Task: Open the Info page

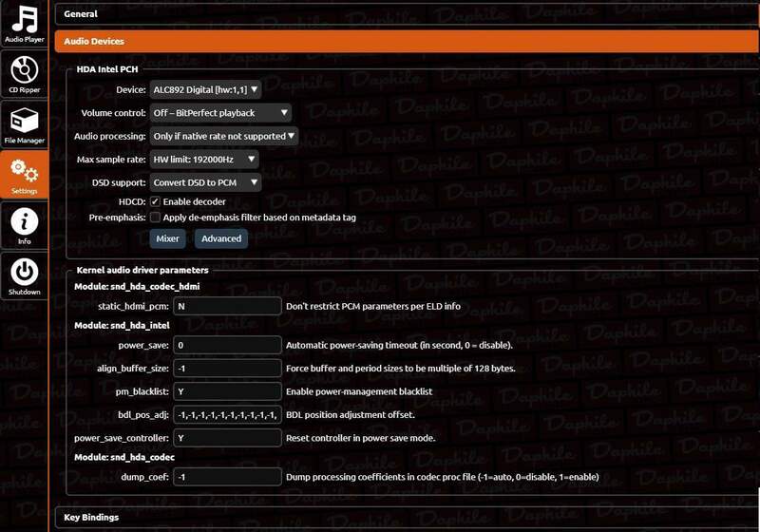Action: (24, 227)
